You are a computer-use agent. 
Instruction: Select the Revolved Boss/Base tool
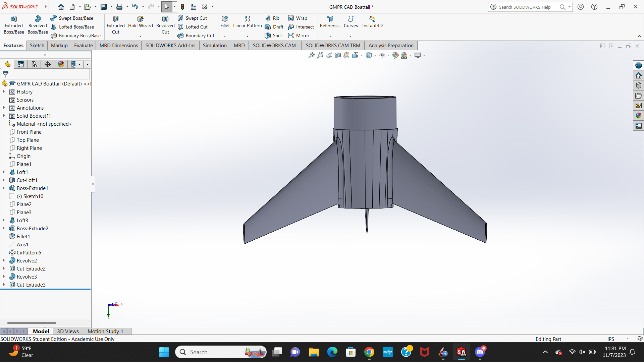coord(38,25)
